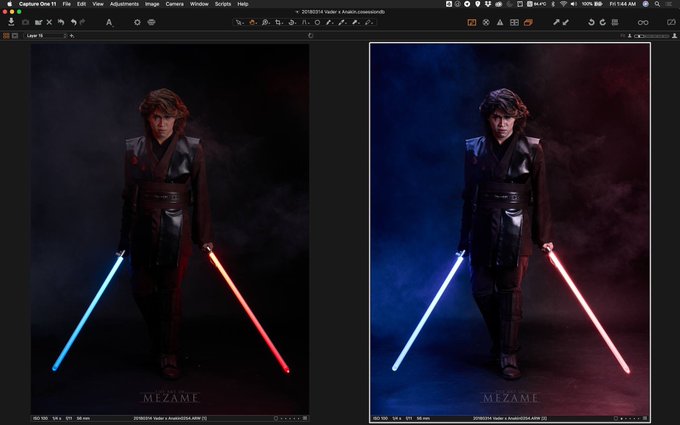Toggle the annotations visibility icon at toolbar end
Screen dimensions: 680x425
click(x=671, y=22)
